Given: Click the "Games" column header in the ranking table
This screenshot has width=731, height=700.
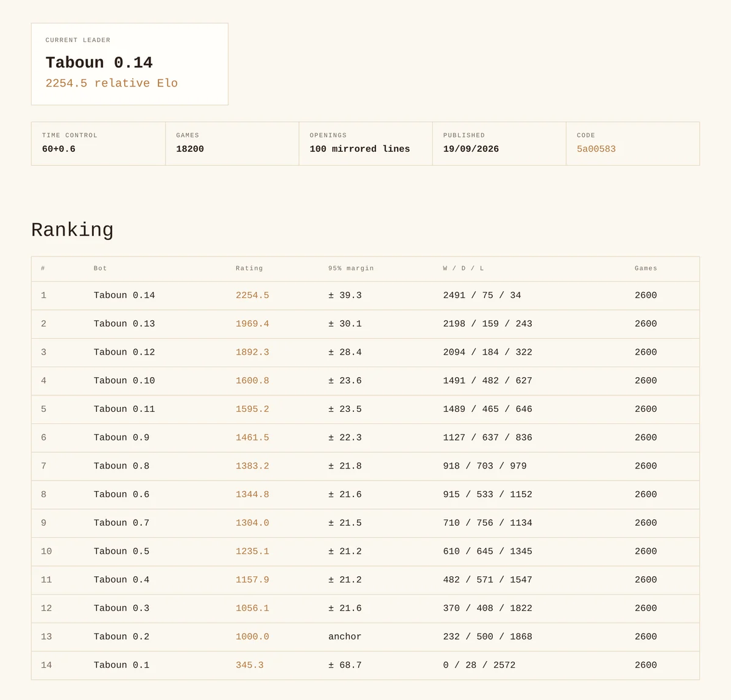Looking at the screenshot, I should click(646, 269).
